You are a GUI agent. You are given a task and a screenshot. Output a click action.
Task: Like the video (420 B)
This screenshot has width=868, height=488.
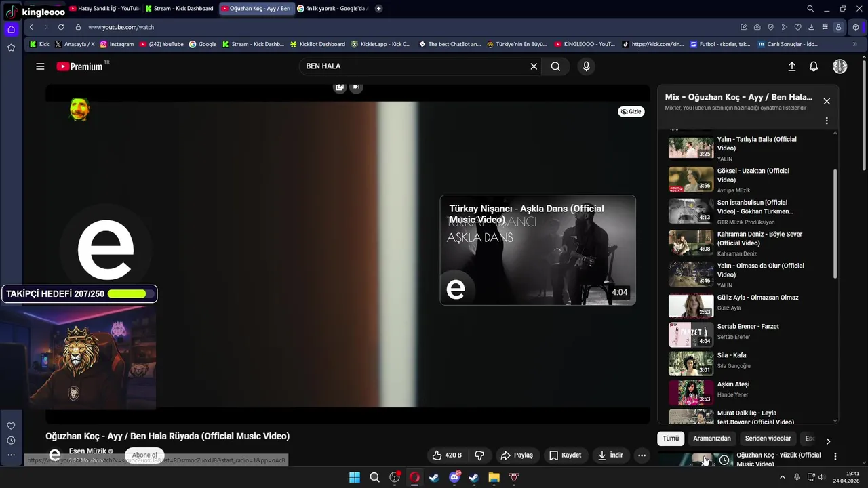pyautogui.click(x=448, y=455)
